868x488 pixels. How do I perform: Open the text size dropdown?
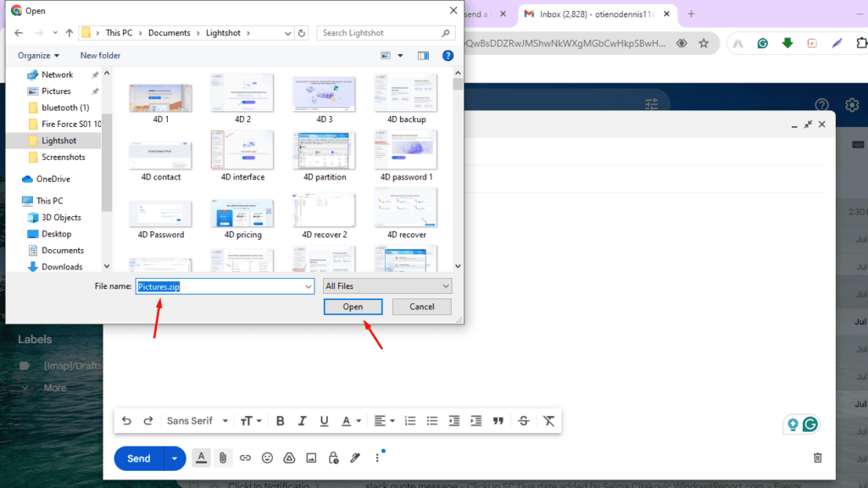tap(251, 421)
